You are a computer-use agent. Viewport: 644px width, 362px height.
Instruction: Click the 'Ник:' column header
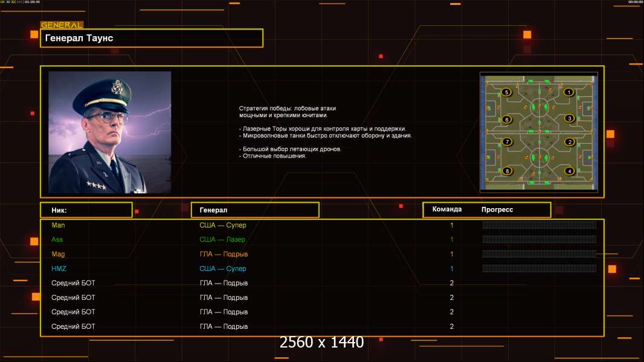pyautogui.click(x=86, y=210)
